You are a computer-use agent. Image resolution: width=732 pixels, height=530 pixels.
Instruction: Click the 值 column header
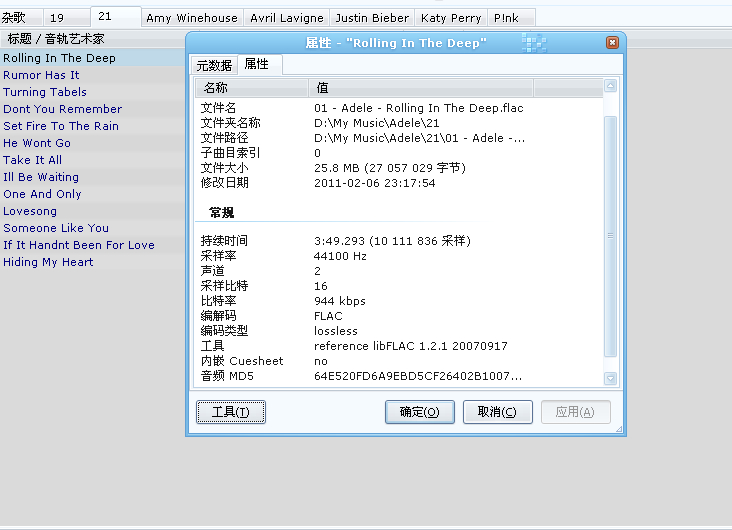tap(421, 88)
